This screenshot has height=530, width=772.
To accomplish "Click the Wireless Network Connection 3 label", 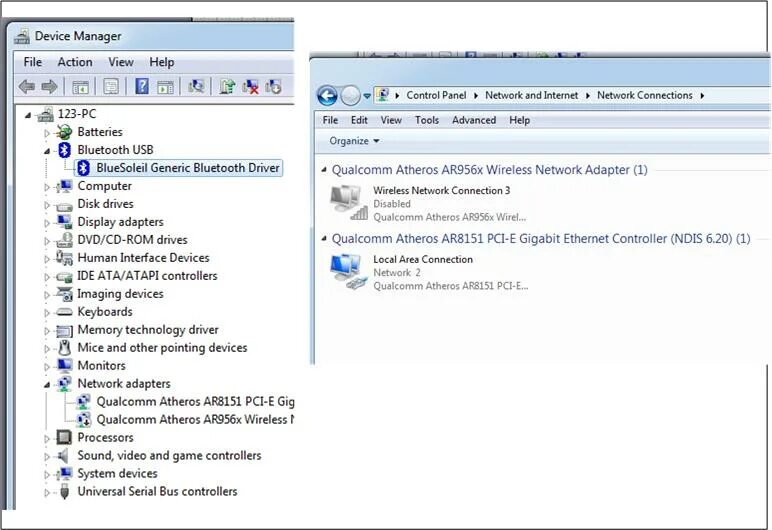I will coord(441,191).
